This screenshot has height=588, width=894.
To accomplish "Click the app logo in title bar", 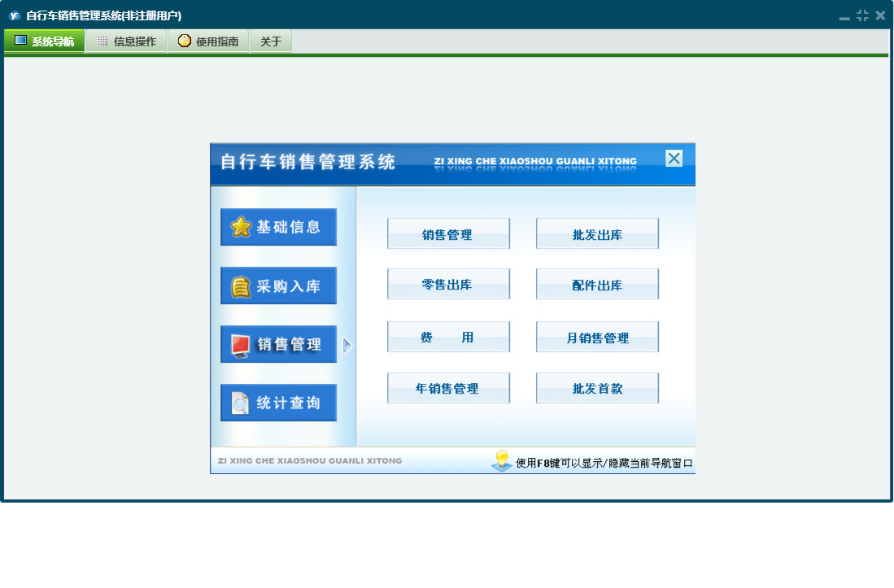I will tap(15, 16).
